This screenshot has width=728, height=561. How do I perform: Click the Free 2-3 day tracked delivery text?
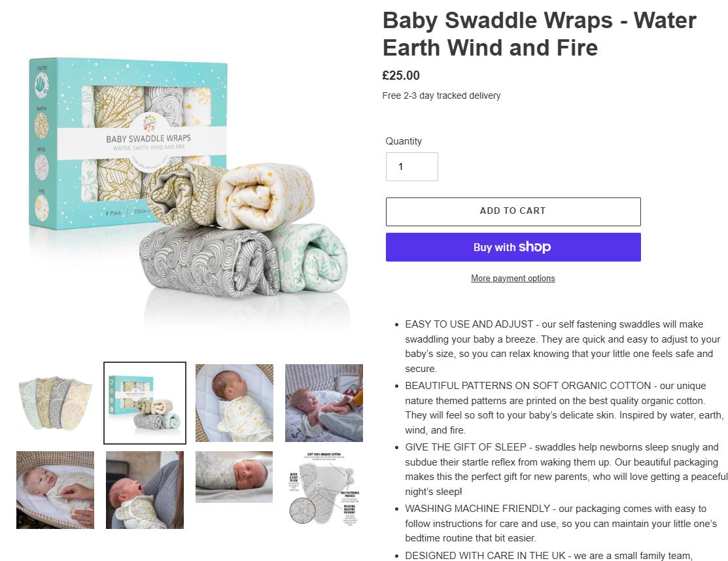442,95
